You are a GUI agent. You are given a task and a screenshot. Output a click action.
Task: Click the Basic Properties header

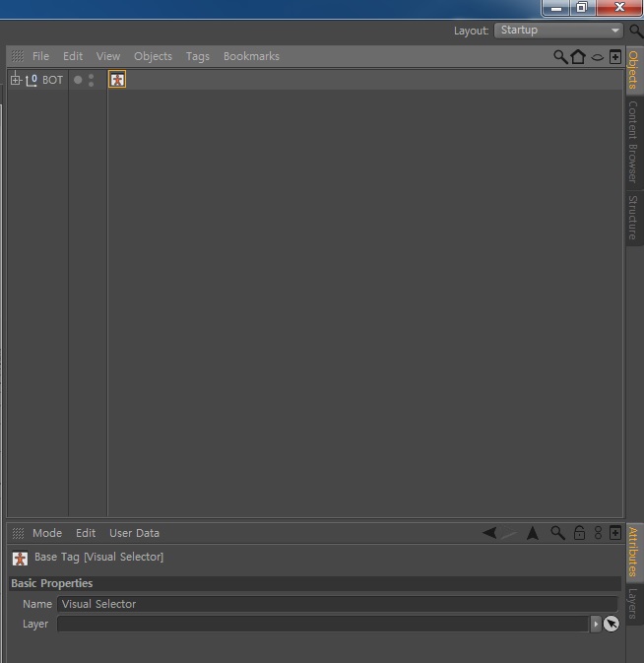[315, 583]
